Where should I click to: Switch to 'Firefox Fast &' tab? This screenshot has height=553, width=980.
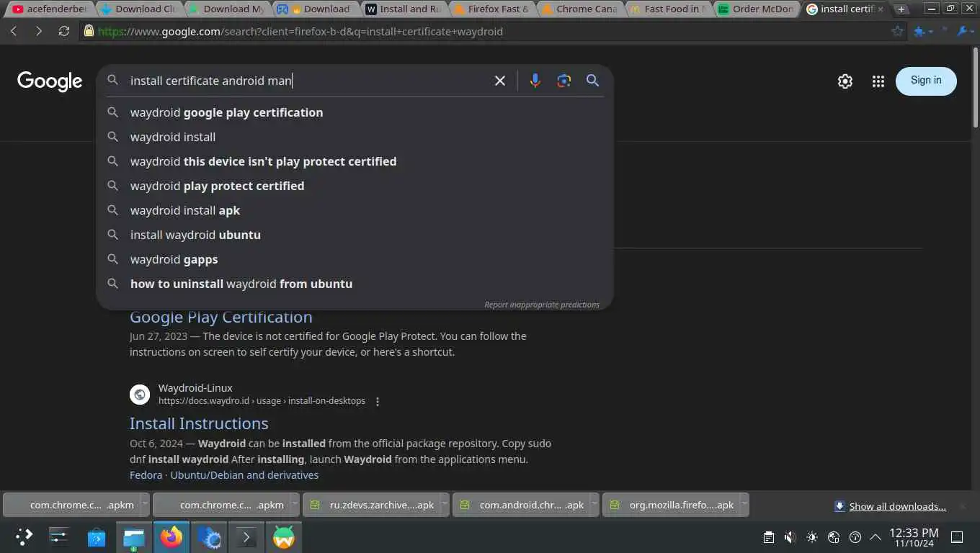tap(491, 9)
